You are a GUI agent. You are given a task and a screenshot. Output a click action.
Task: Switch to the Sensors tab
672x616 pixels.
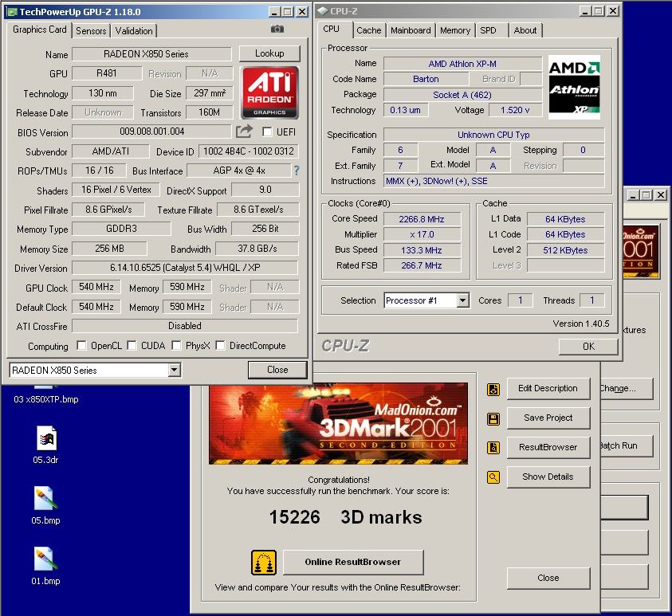pyautogui.click(x=91, y=30)
